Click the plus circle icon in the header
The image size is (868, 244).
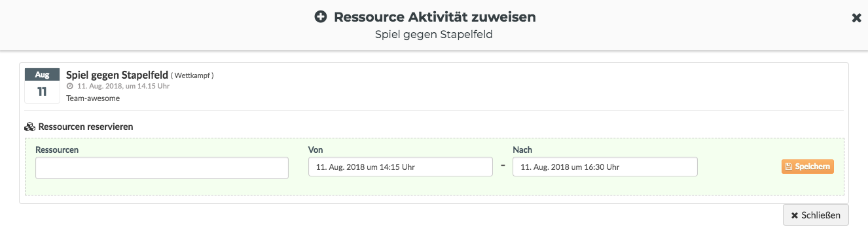pos(320,18)
